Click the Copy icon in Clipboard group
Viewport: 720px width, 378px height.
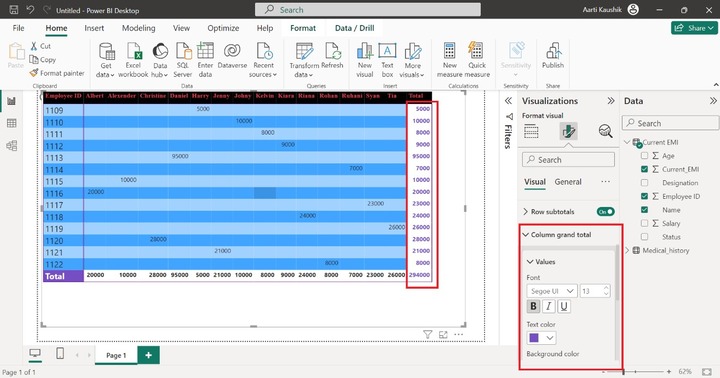(x=34, y=59)
